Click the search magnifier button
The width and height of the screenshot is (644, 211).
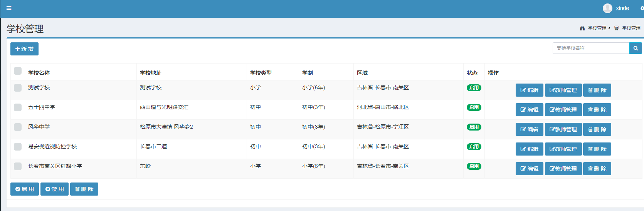pyautogui.click(x=636, y=48)
